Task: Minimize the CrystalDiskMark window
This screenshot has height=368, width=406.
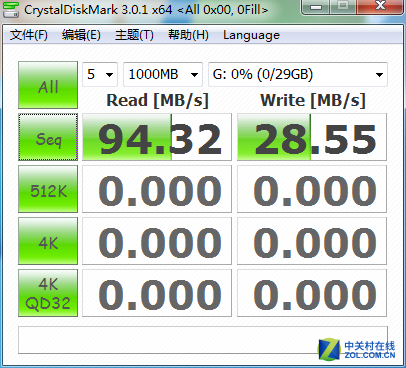Action: coord(315,6)
